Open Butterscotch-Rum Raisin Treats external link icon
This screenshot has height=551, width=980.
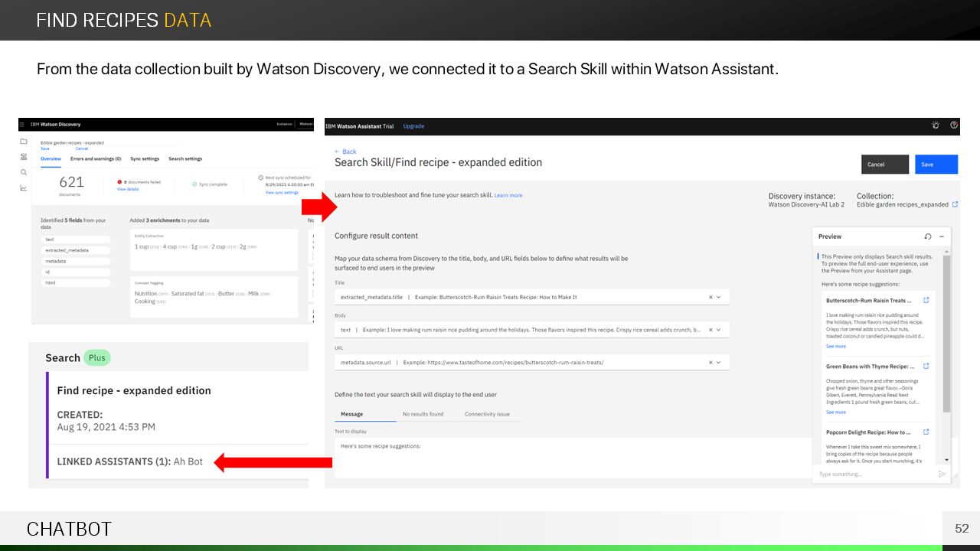[x=926, y=300]
